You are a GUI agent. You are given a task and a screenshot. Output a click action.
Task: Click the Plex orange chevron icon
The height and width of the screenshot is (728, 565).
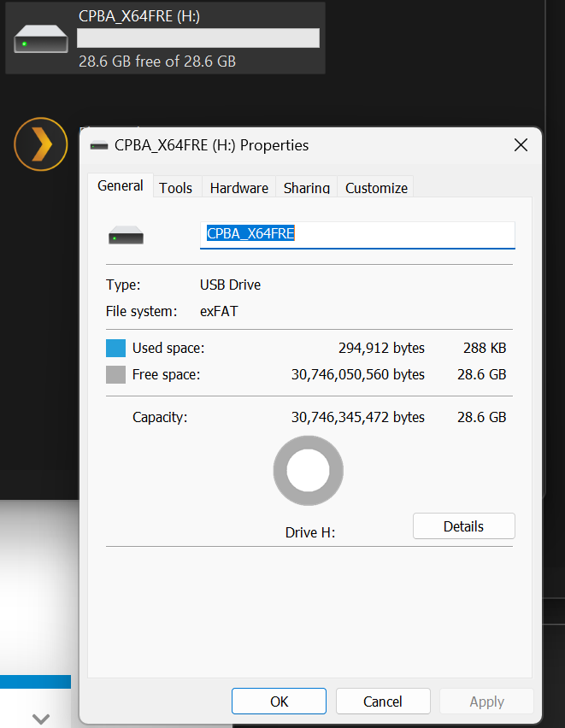click(41, 144)
